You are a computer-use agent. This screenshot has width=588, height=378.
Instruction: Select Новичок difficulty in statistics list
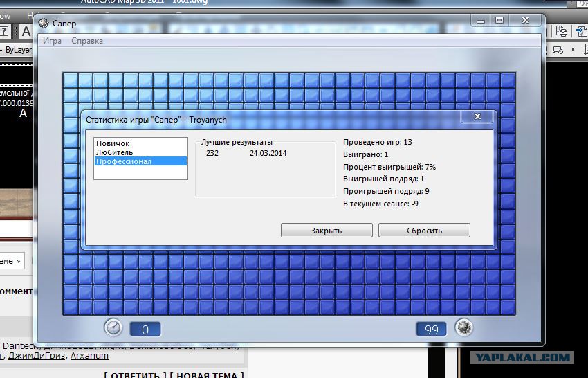[113, 143]
